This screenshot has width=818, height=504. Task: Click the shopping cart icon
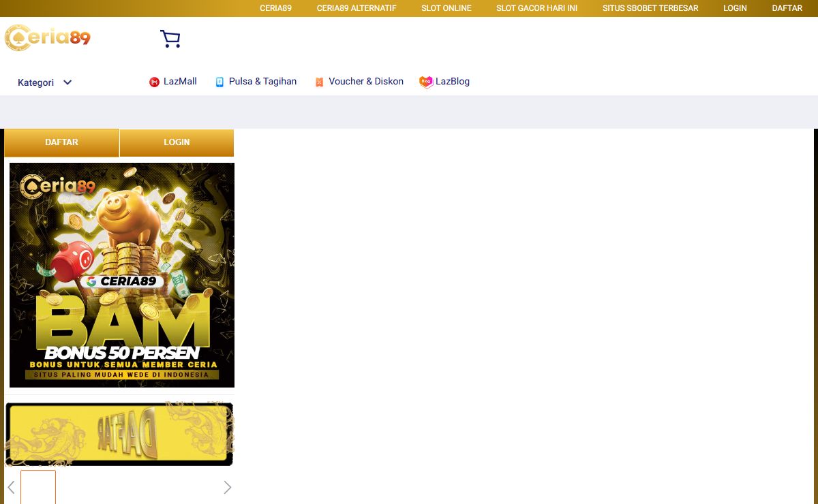tap(170, 39)
